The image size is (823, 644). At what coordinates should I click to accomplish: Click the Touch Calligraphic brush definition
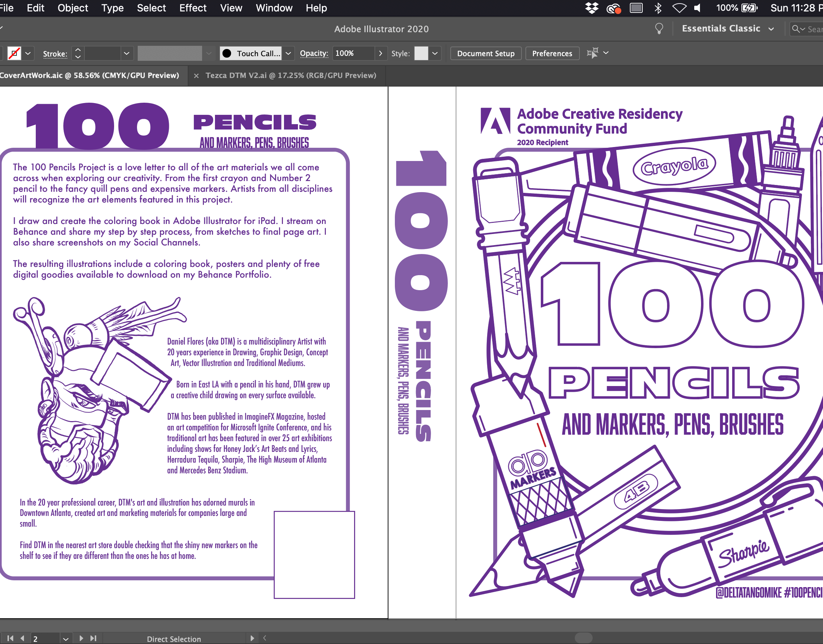pos(251,53)
